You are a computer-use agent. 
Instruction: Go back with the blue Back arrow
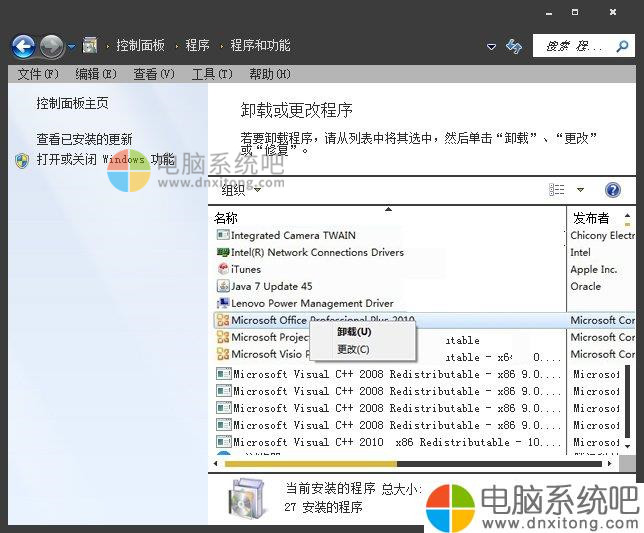[x=23, y=46]
